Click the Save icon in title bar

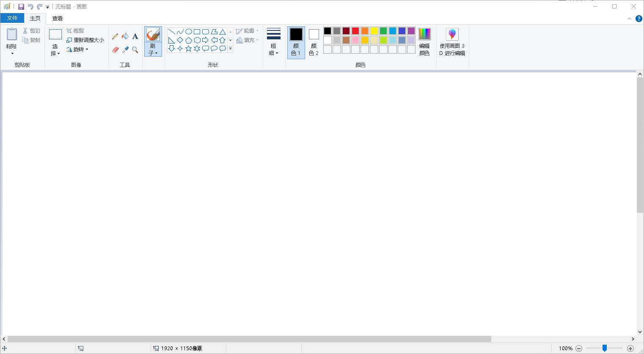coord(21,7)
